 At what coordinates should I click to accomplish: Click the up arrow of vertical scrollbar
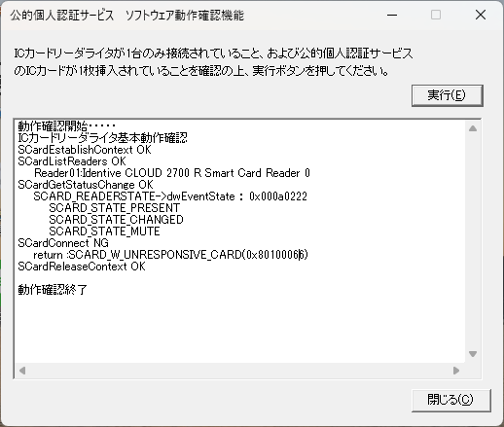473,128
